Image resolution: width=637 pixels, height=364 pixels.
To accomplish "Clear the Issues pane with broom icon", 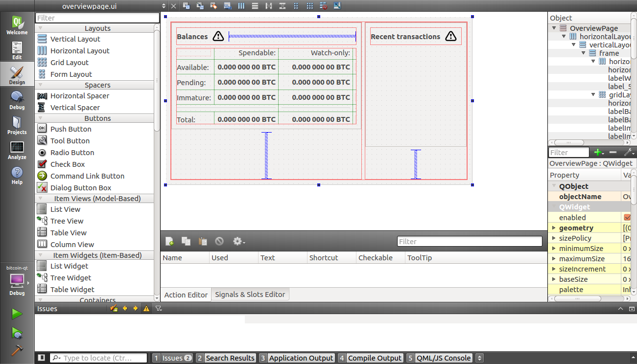I will click(x=114, y=308).
